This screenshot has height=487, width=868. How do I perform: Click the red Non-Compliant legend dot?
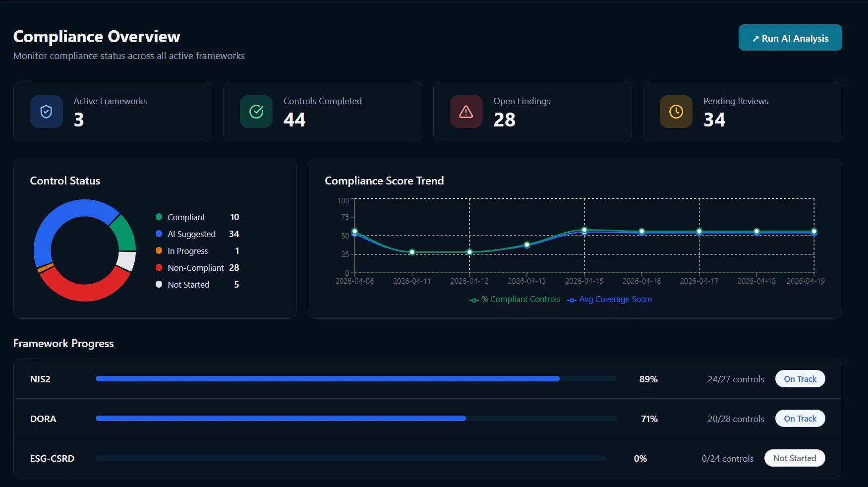159,267
